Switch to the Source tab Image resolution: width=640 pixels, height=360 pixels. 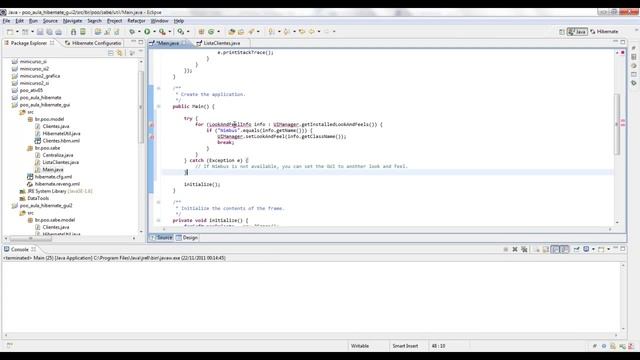pyautogui.click(x=162, y=238)
